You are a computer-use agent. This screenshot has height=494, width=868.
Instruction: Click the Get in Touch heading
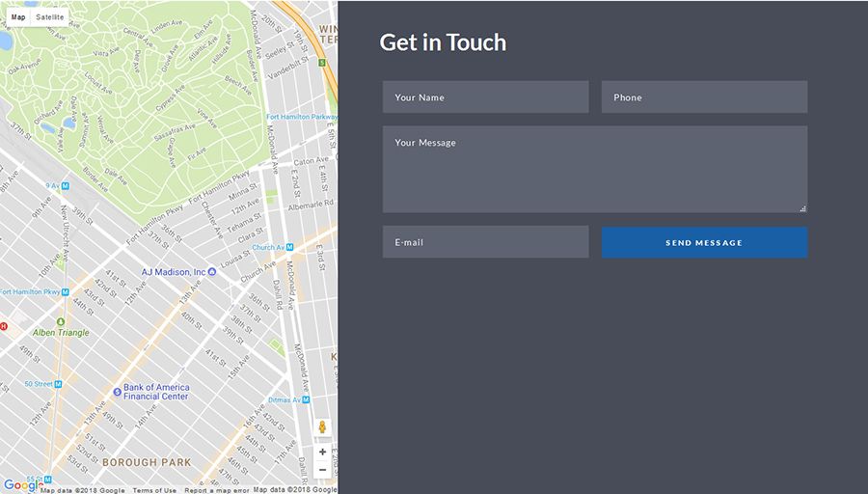click(443, 42)
